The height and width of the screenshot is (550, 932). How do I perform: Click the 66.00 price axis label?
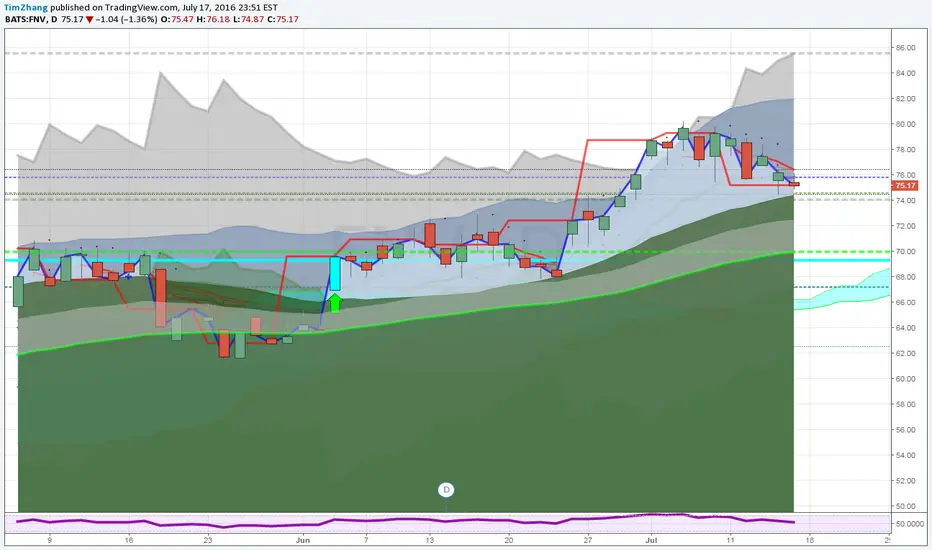coord(905,302)
